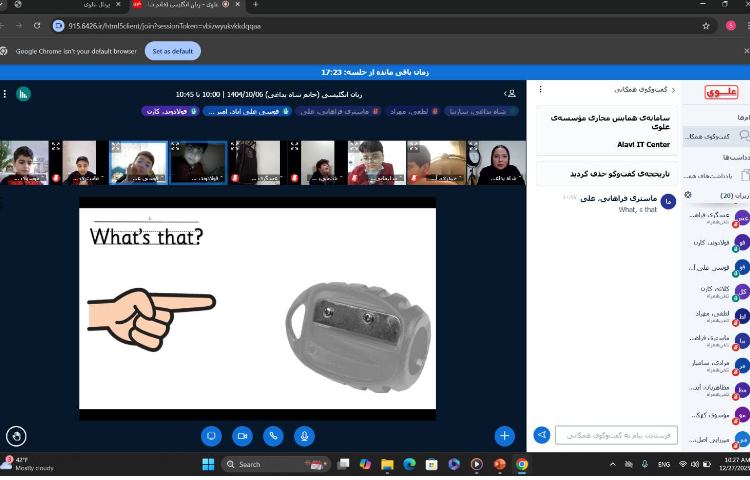This screenshot has width=750, height=480.
Task: Open the shared notes sidebar item
Action: tap(716, 175)
